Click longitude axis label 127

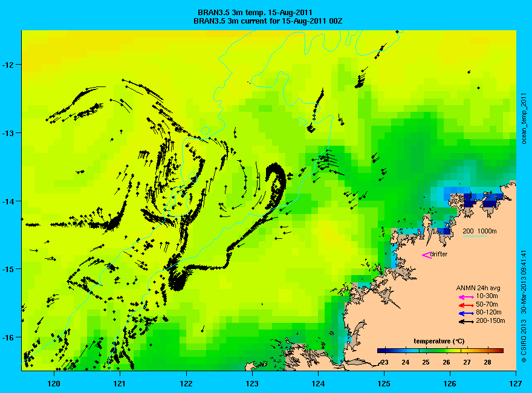pos(516,384)
